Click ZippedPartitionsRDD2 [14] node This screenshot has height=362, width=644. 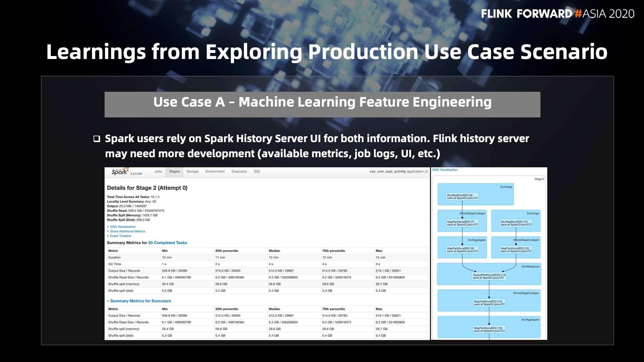[489, 276]
